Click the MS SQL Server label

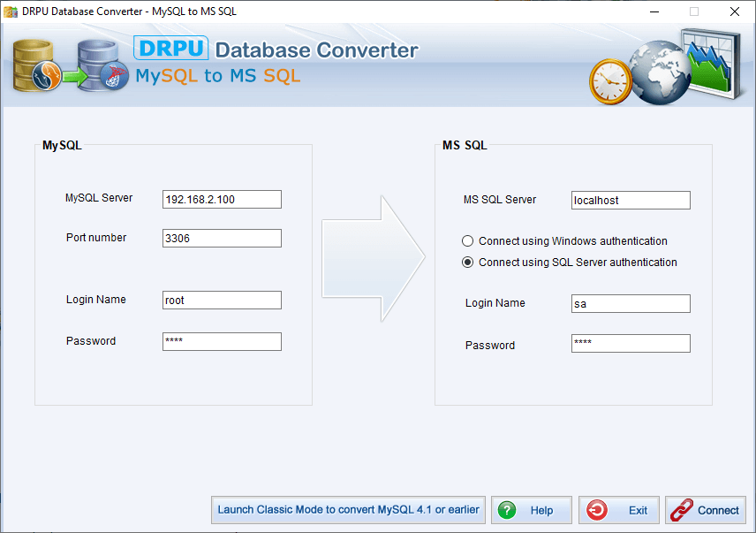point(500,199)
